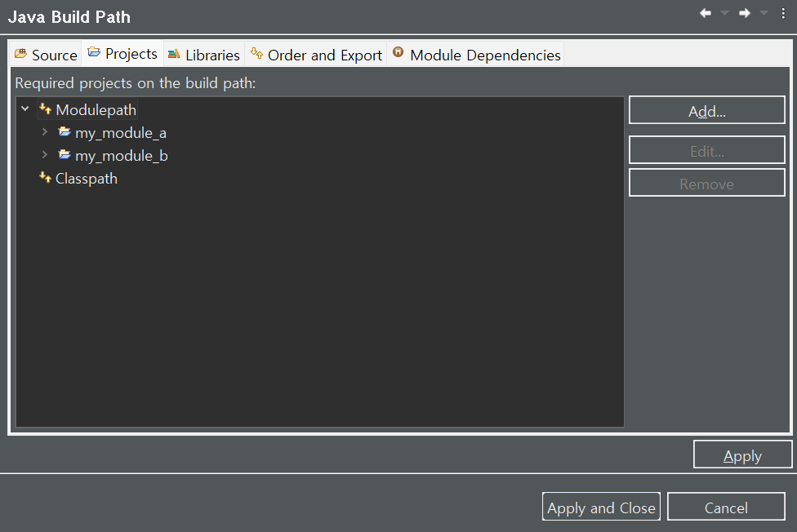Image resolution: width=797 pixels, height=532 pixels.
Task: Click the Apply and Close button
Action: 601,507
